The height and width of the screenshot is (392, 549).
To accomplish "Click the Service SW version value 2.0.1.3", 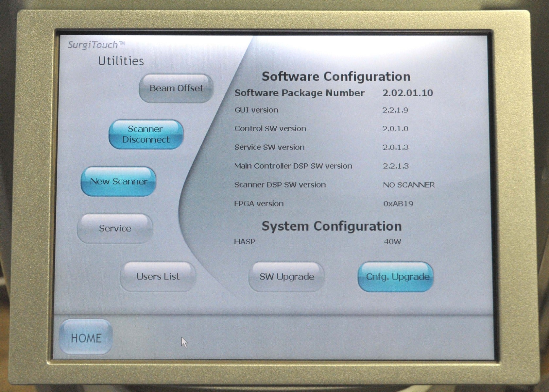I will (x=395, y=147).
